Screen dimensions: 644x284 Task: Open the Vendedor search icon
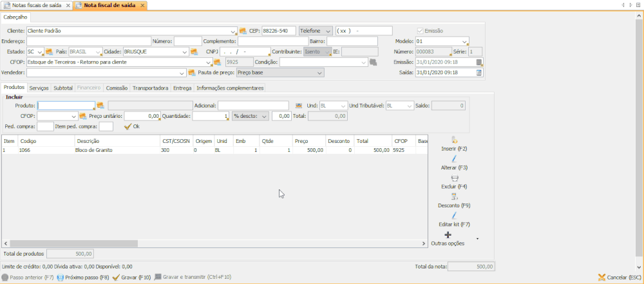coord(191,73)
